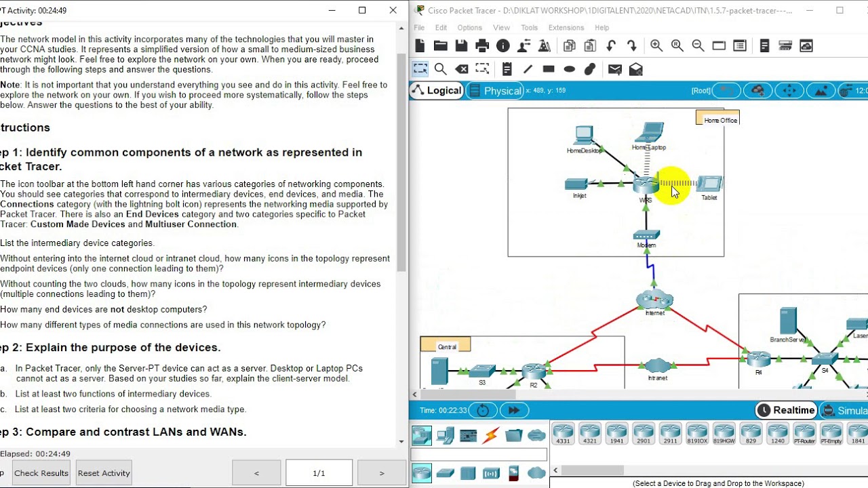Click the Set Tiled Background icon
Image resolution: width=868 pixels, height=488 pixels.
click(821, 91)
